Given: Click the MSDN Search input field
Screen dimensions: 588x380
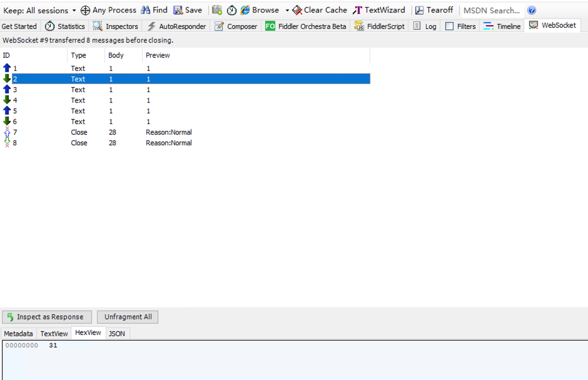Looking at the screenshot, I should [491, 10].
